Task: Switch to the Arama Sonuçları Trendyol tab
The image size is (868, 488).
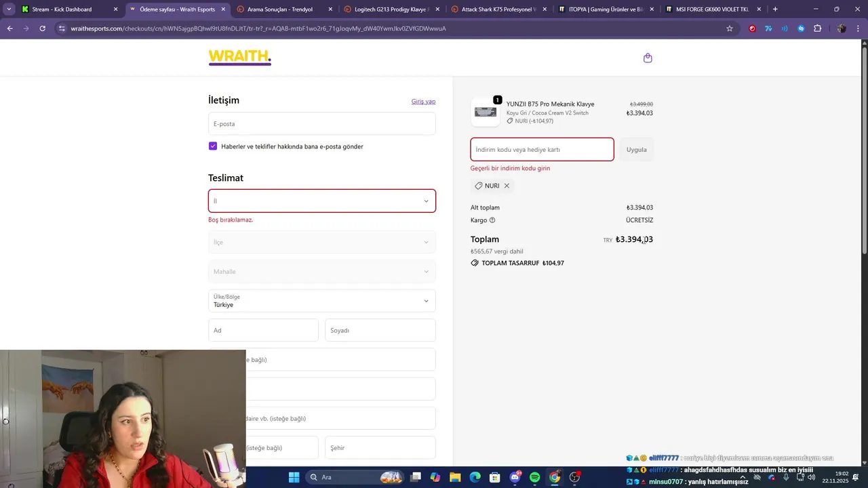Action: 280,9
